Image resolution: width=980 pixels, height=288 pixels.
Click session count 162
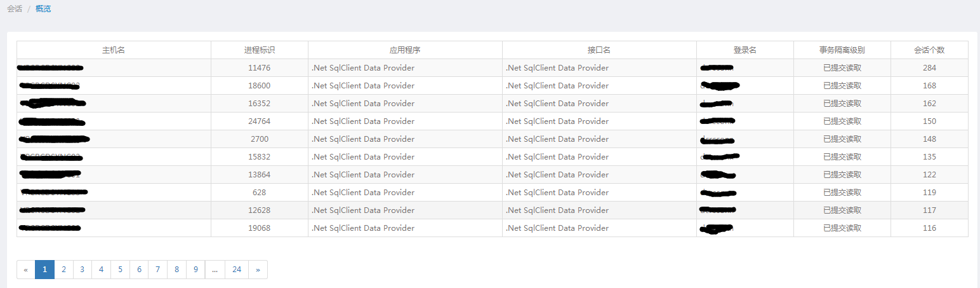tap(929, 104)
